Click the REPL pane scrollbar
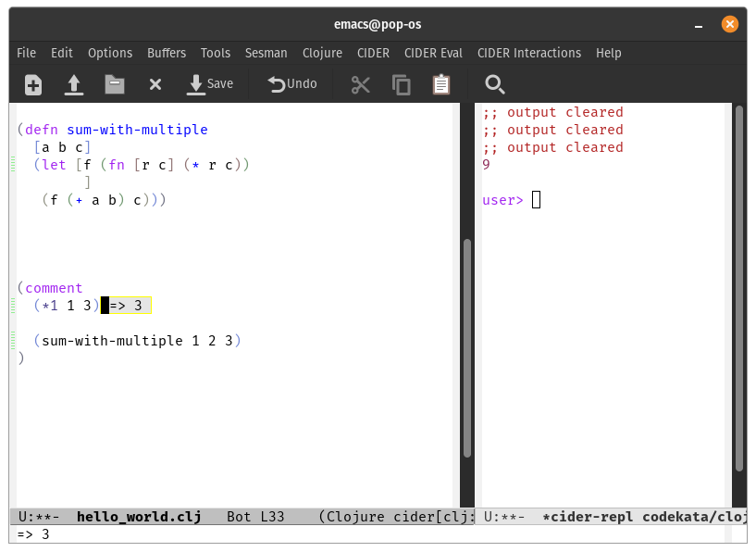Image resolution: width=756 pixels, height=552 pixels. [739, 287]
